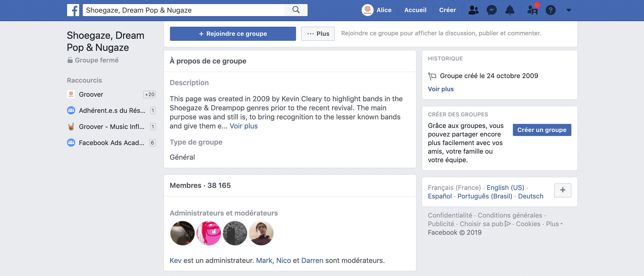This screenshot has height=276, width=644.
Task: Click the Facebook Ads Academy group icon
Action: [x=71, y=143]
